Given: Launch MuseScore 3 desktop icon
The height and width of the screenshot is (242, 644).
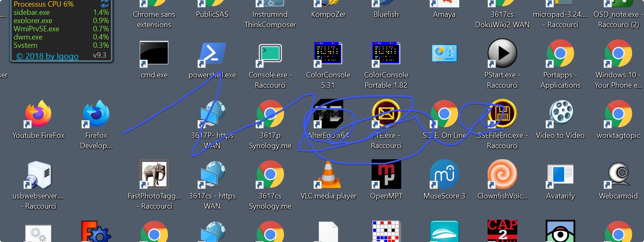Looking at the screenshot, I should [444, 175].
